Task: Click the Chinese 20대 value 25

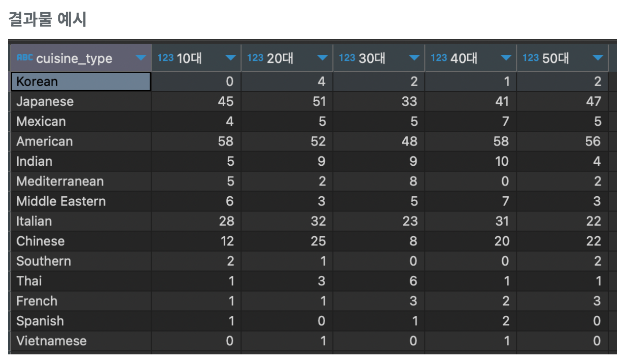Action: coord(318,241)
